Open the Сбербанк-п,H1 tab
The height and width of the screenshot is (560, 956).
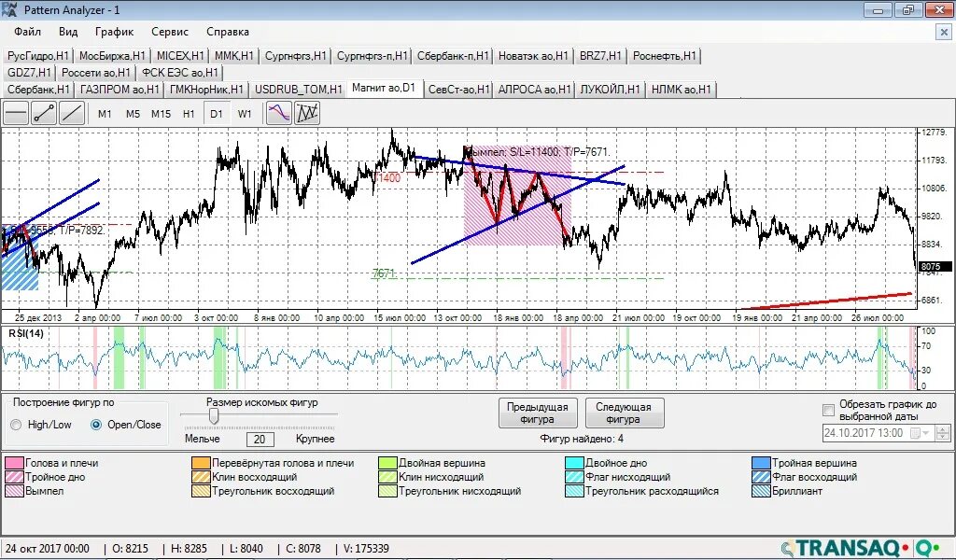point(453,56)
